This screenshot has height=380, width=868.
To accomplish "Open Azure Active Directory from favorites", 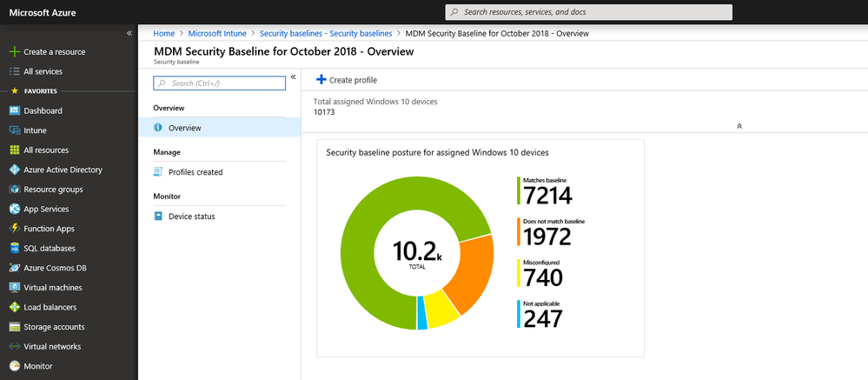I will click(63, 170).
